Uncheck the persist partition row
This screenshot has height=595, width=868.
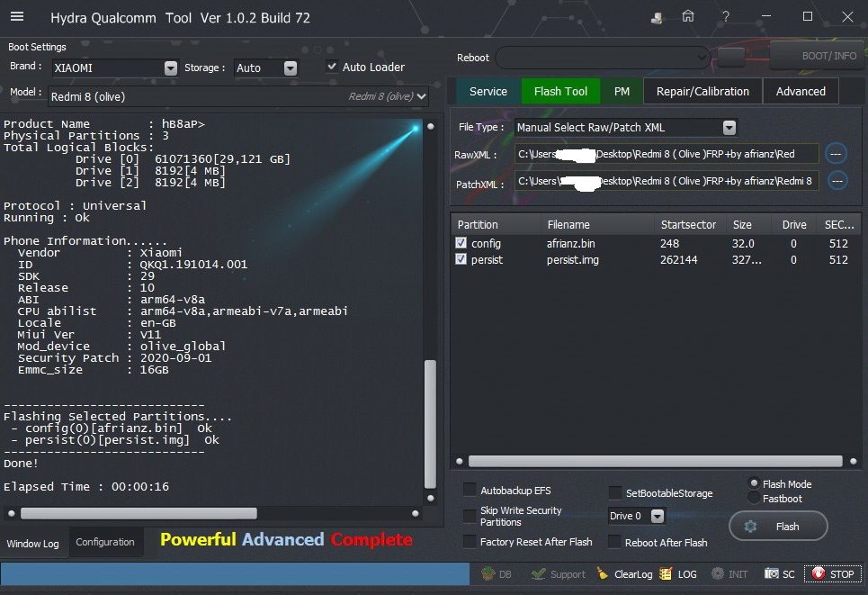(461, 259)
